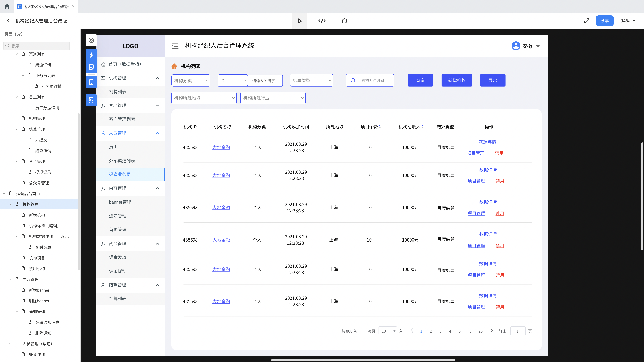Image resolution: width=644 pixels, height=362 pixels.
Task: Enter fullscreen with expand arrows icon
Action: [x=587, y=21]
